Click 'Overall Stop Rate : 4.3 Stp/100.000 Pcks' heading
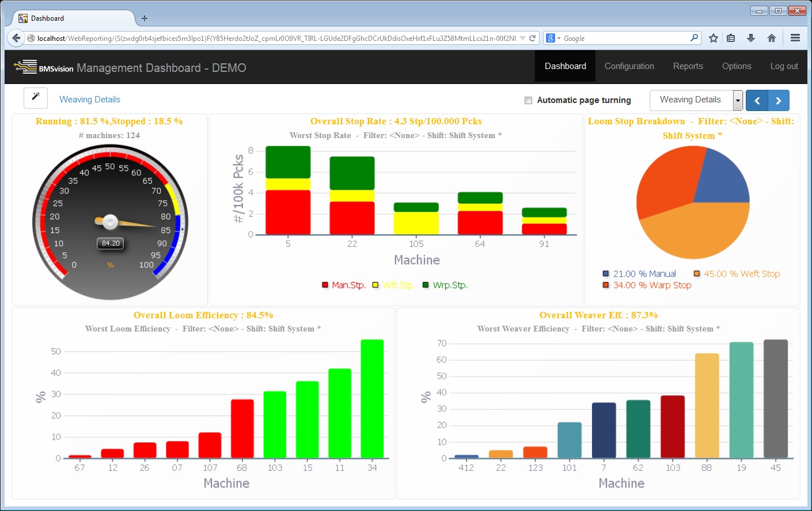 point(396,121)
